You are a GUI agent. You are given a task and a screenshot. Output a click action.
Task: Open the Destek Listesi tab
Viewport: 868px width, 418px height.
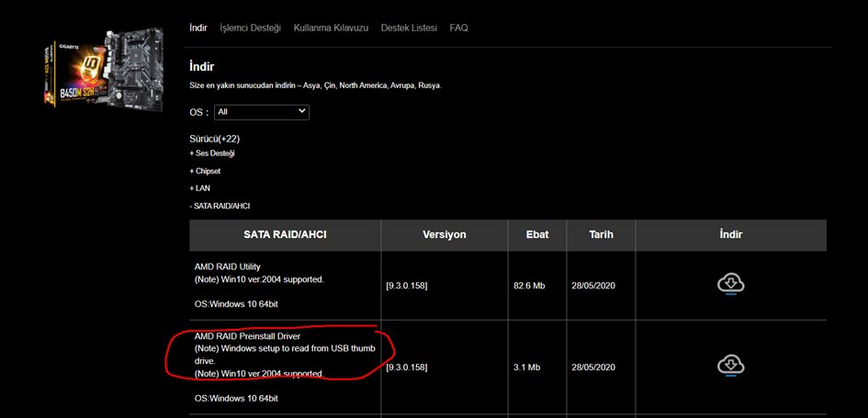coord(409,28)
